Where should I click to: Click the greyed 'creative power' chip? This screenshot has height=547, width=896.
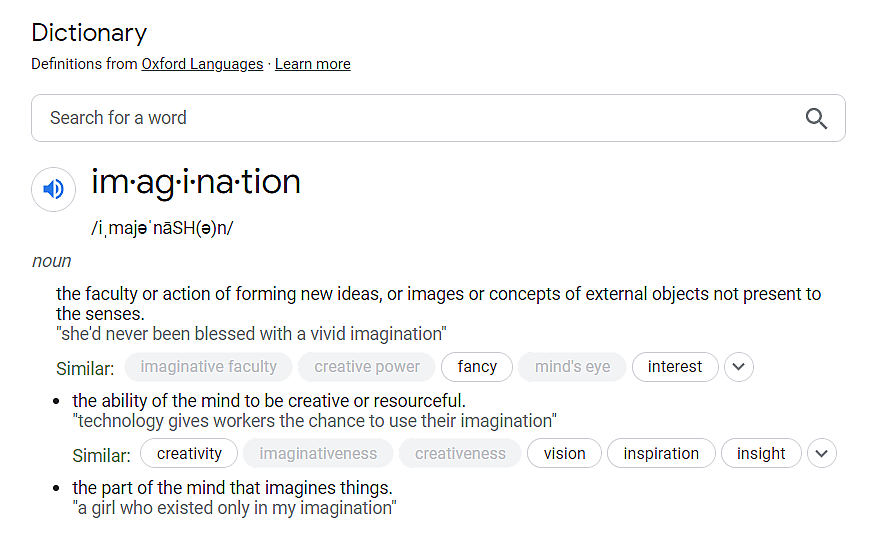(367, 367)
